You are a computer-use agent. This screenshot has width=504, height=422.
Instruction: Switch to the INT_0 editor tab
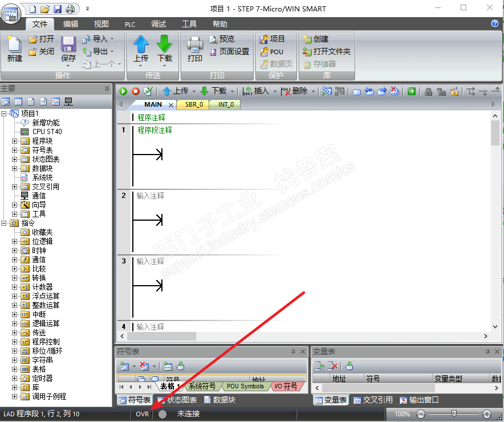coord(226,104)
